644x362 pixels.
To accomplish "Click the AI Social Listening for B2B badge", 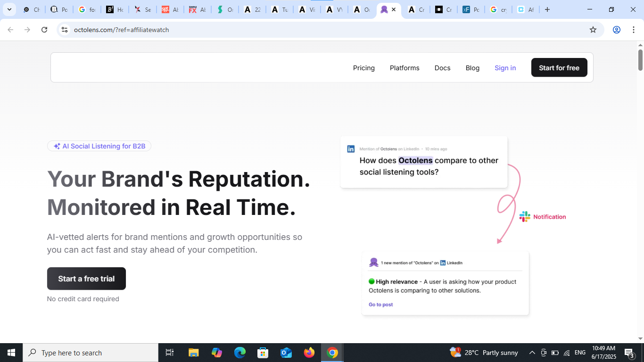I will (99, 146).
